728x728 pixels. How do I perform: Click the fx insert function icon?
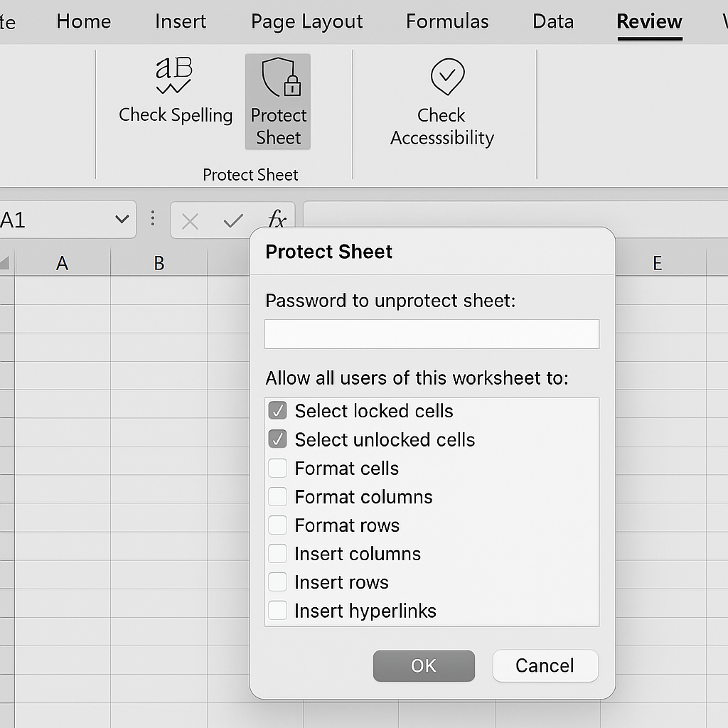click(277, 220)
